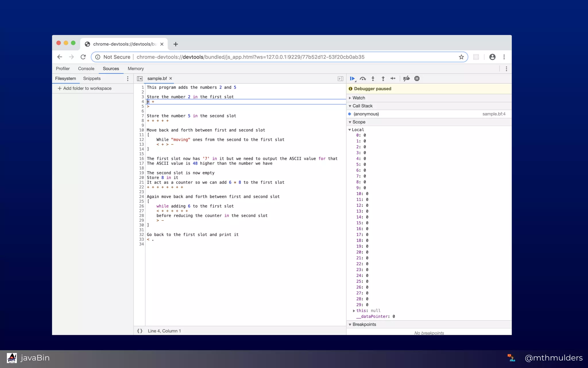Click the Step over button
This screenshot has width=588, height=368.
point(363,78)
